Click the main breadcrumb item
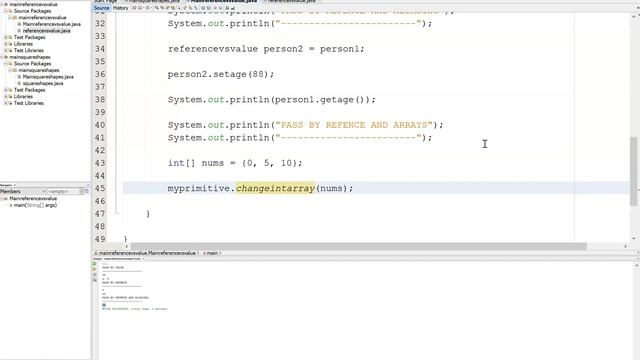Screen dimensions: 640x360 point(212,253)
